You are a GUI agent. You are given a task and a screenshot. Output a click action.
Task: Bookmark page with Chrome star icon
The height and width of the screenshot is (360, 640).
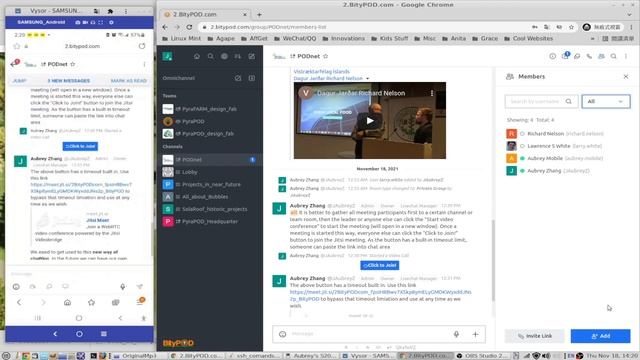point(571,27)
